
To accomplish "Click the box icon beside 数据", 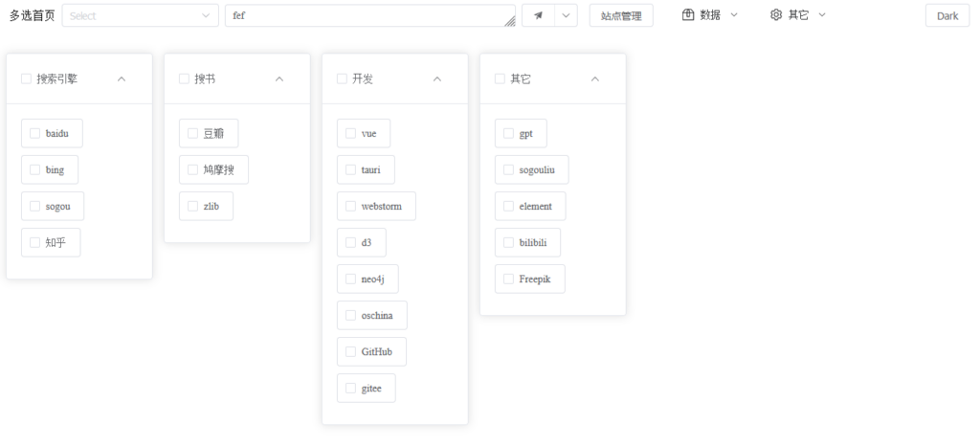I will click(688, 15).
